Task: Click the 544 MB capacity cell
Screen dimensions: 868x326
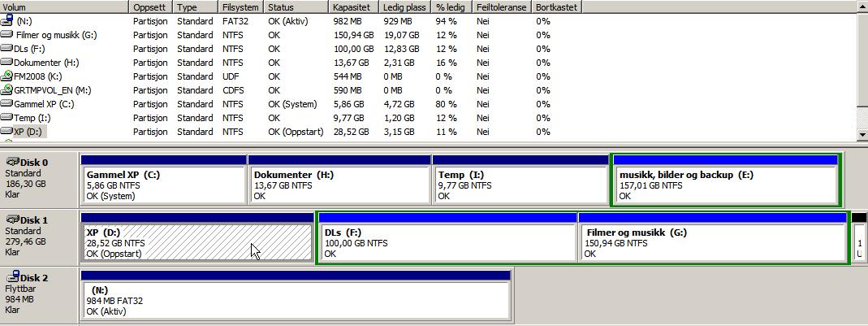Action: coord(347,76)
